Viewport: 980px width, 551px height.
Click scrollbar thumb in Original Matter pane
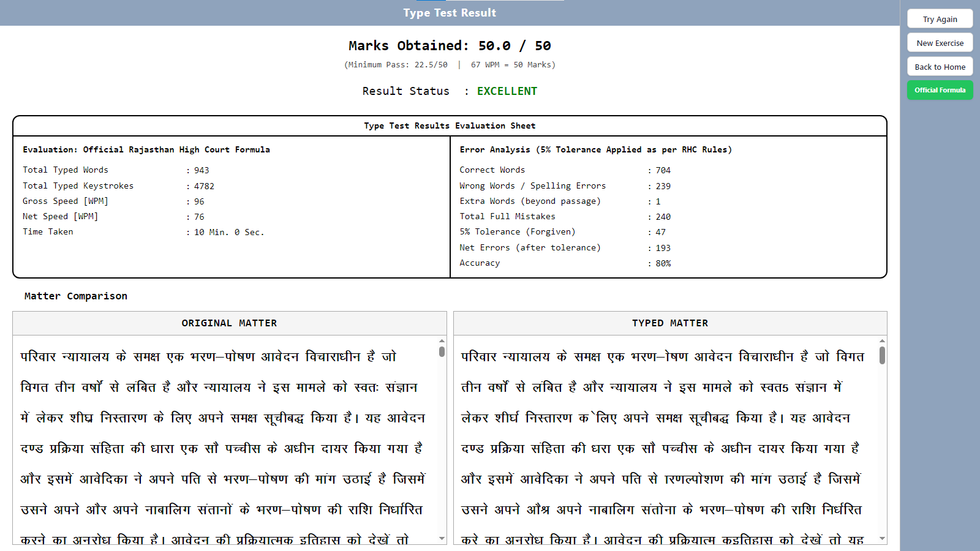pyautogui.click(x=442, y=351)
